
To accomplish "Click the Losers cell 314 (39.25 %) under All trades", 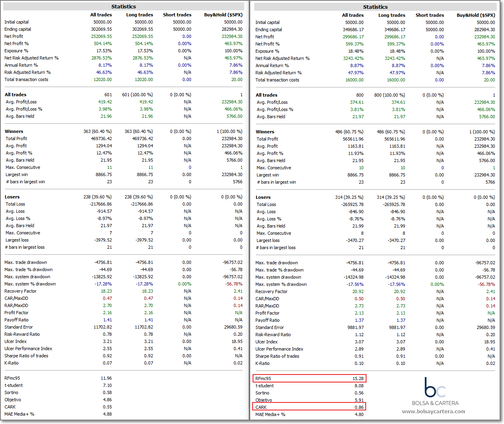I will pos(350,197).
